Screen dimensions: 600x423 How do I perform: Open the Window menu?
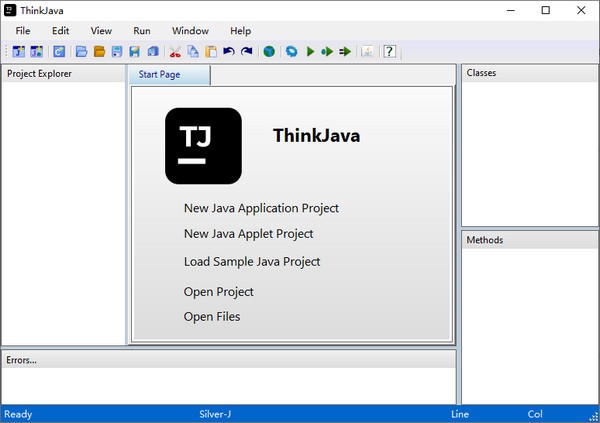[x=190, y=31]
